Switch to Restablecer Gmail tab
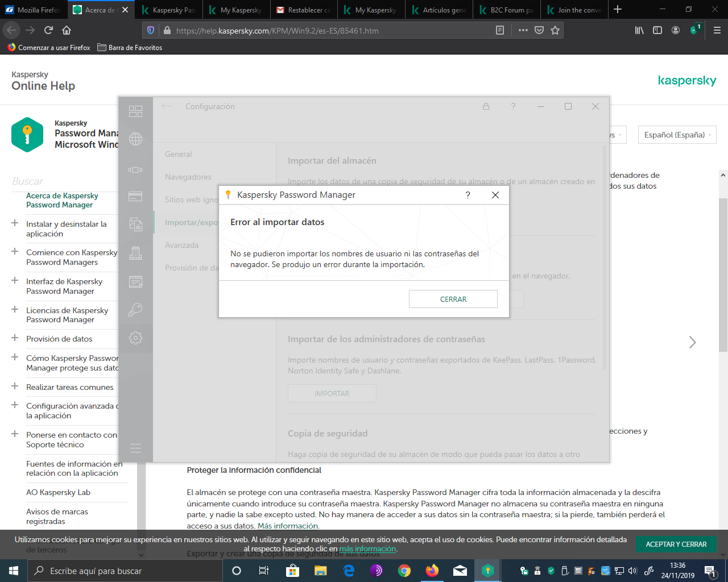Image resolution: width=728 pixels, height=582 pixels. [303, 10]
